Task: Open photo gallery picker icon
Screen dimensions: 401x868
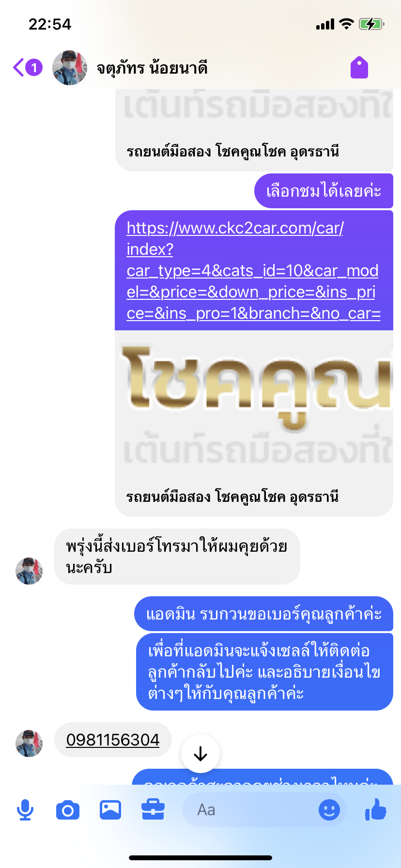Action: 110,810
